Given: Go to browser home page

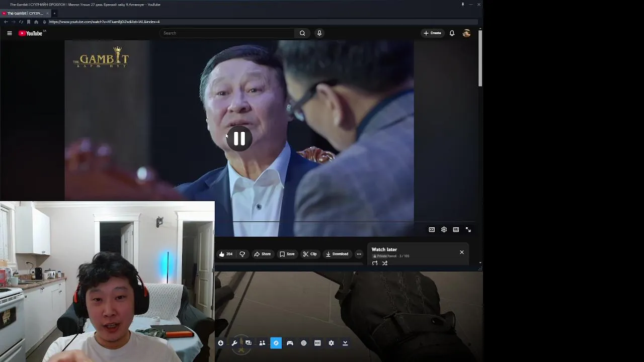Looking at the screenshot, I should (36, 22).
